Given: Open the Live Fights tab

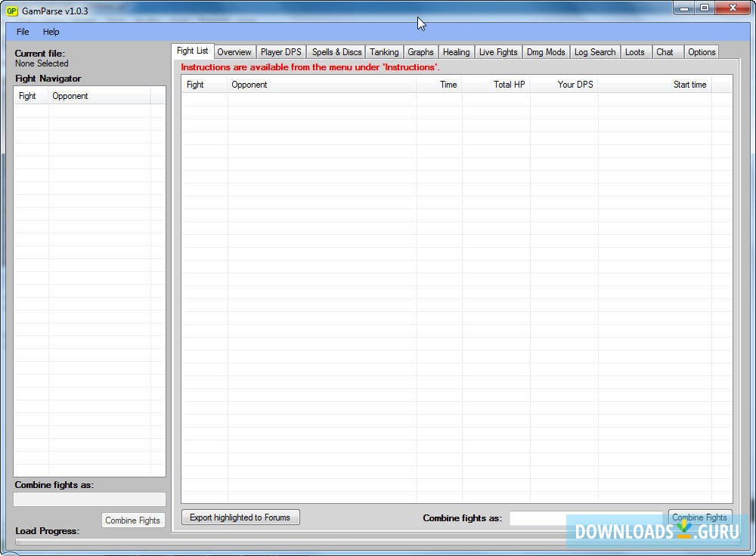Looking at the screenshot, I should pos(498,52).
